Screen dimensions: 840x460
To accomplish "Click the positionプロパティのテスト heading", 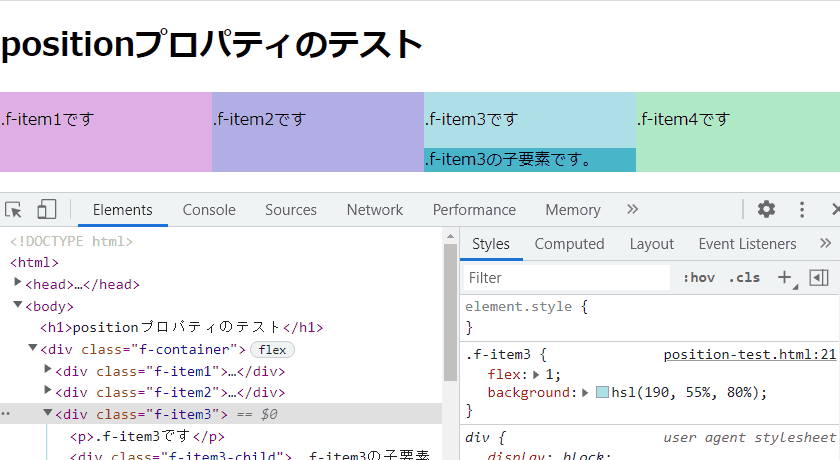I will point(212,44).
